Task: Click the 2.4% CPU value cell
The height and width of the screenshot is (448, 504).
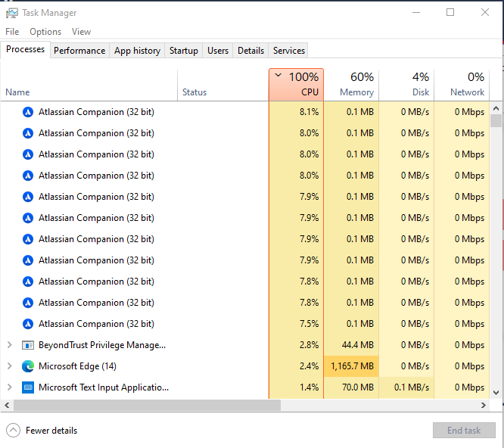Action: click(296, 366)
